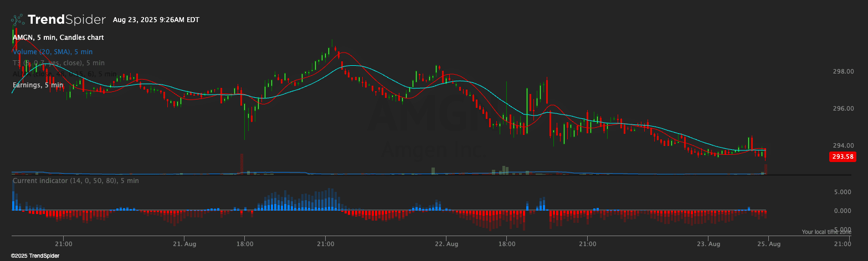This screenshot has width=868, height=261.
Task: Click the Your local time zone note
Action: (826, 232)
